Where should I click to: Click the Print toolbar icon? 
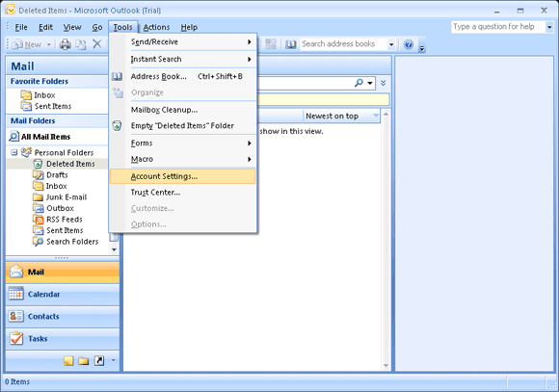[x=66, y=44]
